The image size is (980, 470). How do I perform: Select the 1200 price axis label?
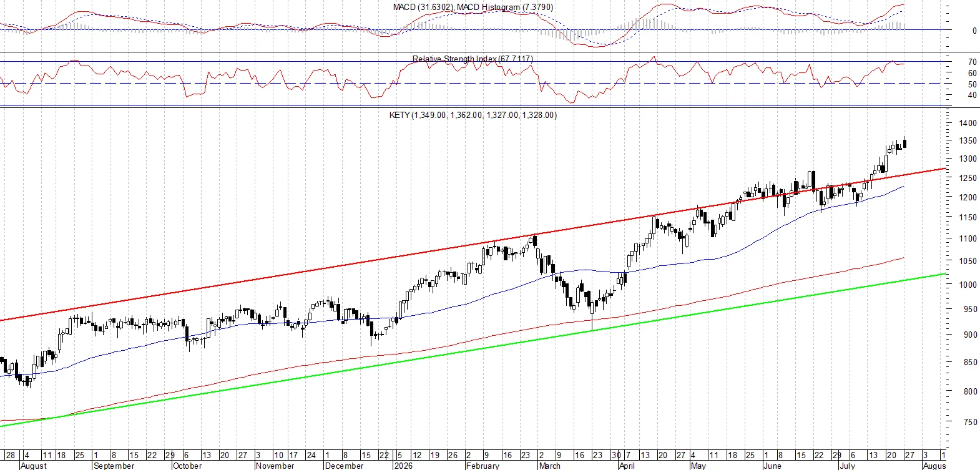[x=968, y=197]
